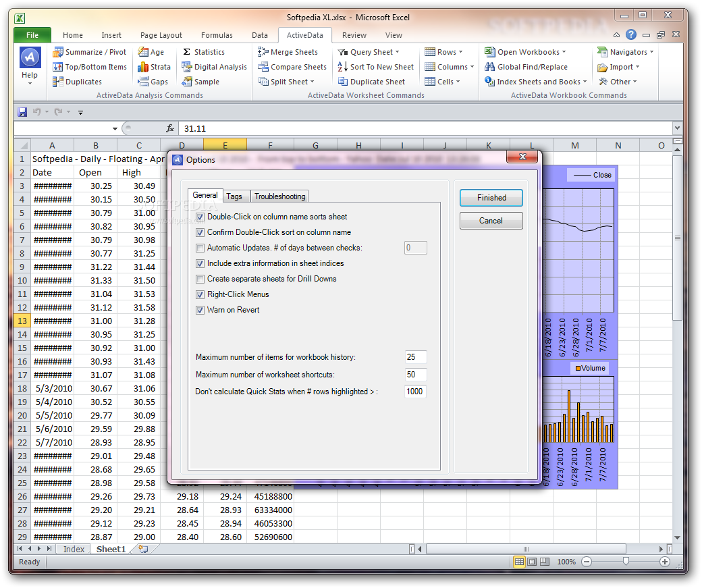The height and width of the screenshot is (588, 702).
Task: Open the Cells dropdown menu
Action: pos(442,82)
